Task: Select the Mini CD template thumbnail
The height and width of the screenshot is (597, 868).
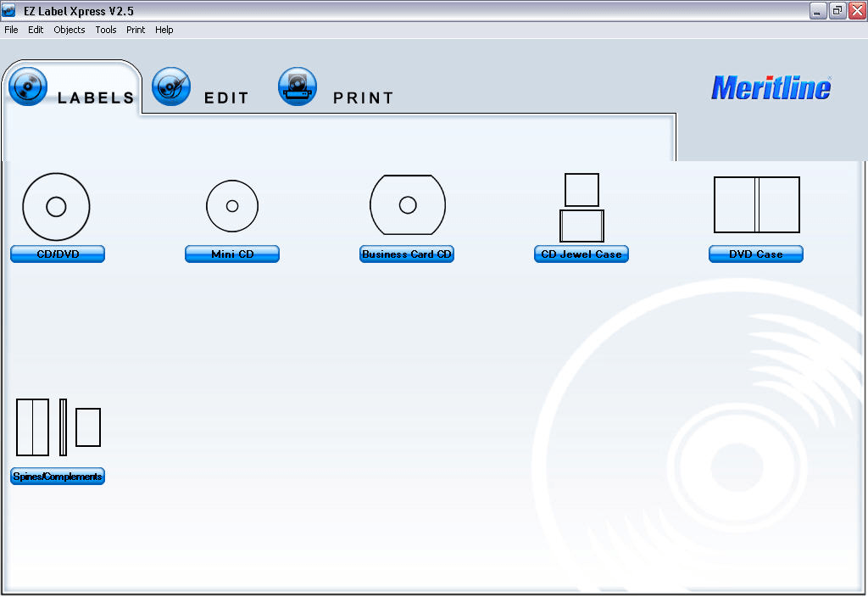Action: click(231, 206)
